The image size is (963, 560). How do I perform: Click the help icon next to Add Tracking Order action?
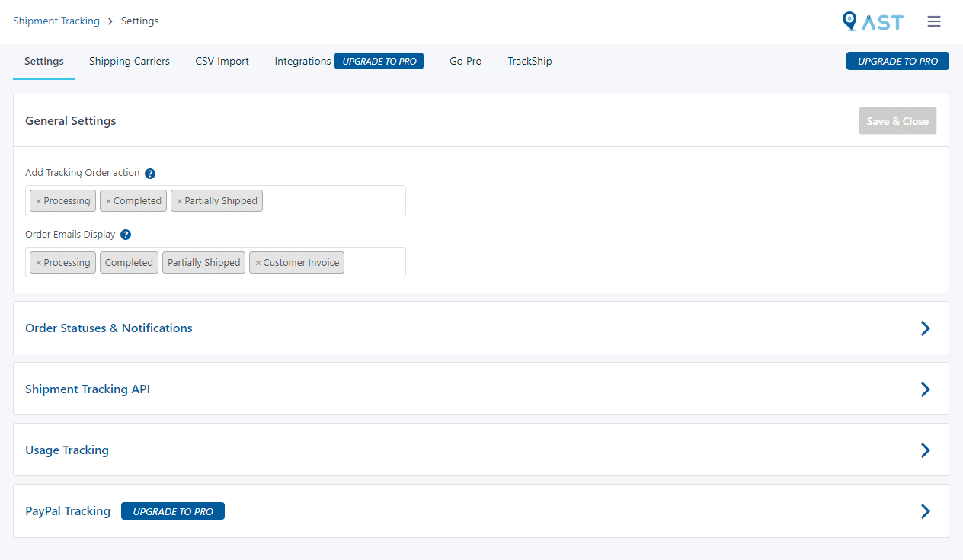click(x=150, y=173)
